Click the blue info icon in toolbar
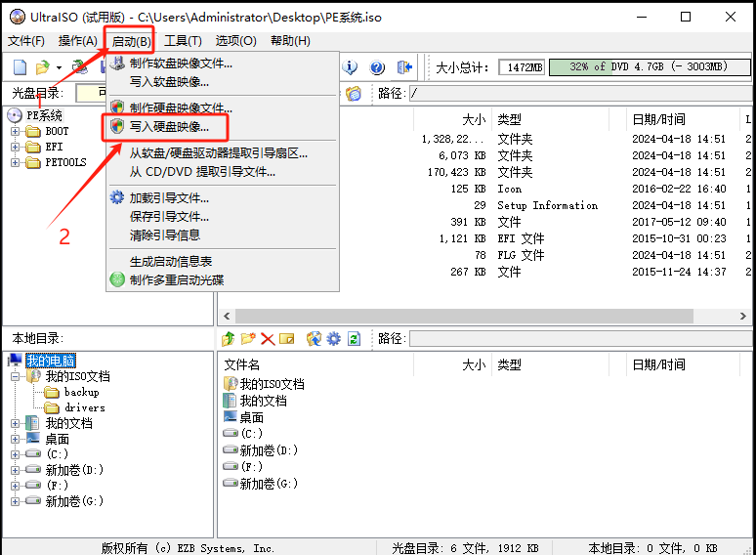This screenshot has height=555, width=756. click(x=350, y=67)
